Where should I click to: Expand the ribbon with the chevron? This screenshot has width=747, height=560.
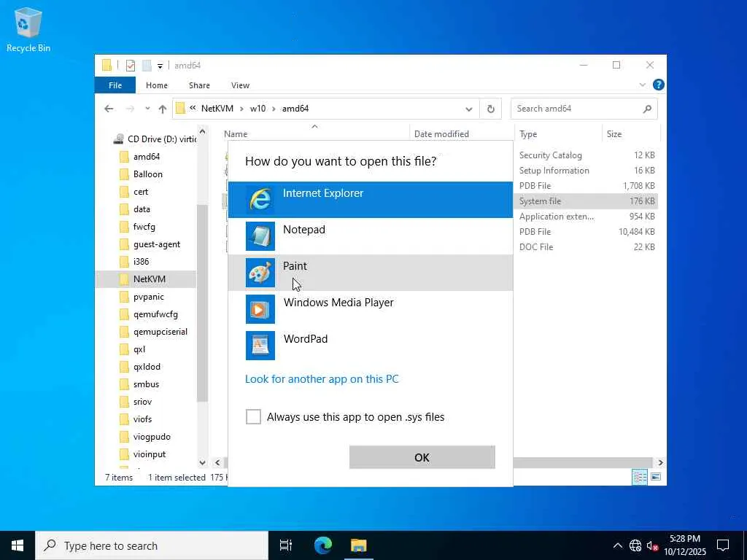coord(642,85)
